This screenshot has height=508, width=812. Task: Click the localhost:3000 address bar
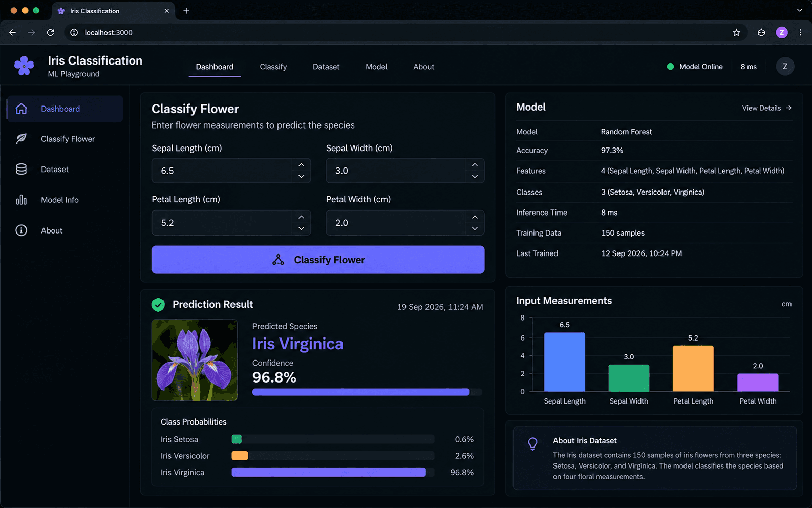click(x=404, y=32)
